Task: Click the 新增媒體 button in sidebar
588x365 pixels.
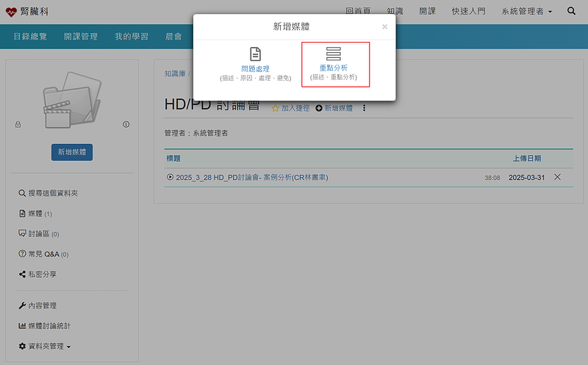Action: pyautogui.click(x=72, y=152)
